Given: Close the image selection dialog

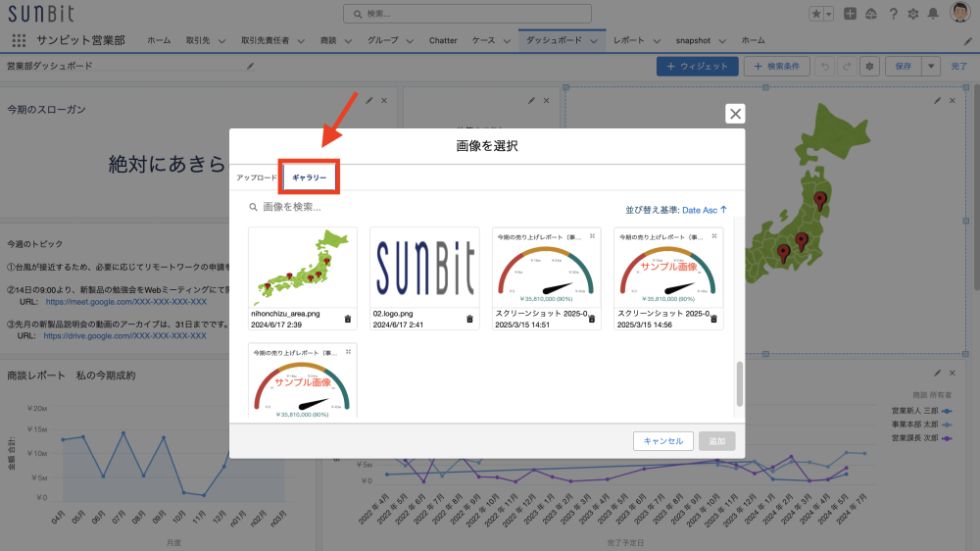Looking at the screenshot, I should tap(735, 114).
